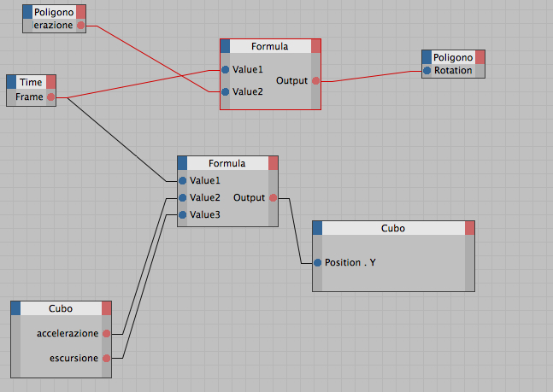Open outputs menu of Formula node with Value3
This screenshot has height=392, width=553.
tap(273, 163)
